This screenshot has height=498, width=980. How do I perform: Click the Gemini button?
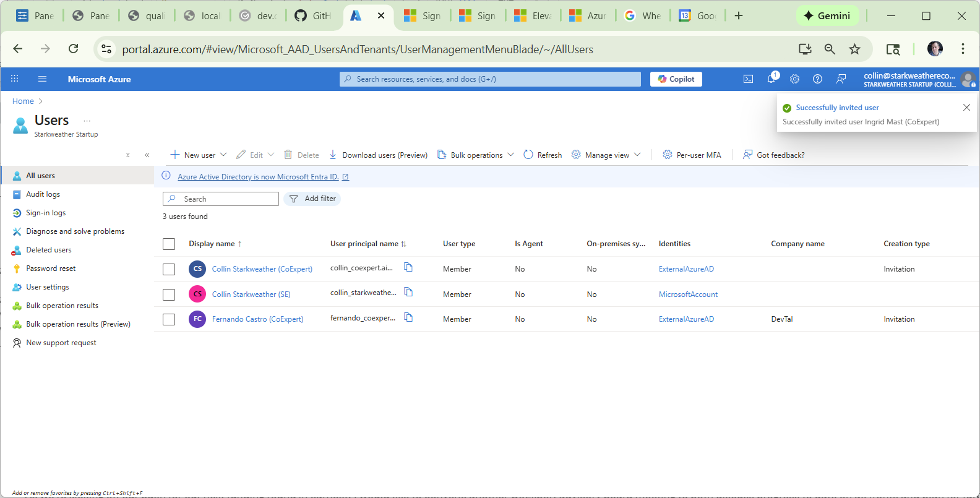click(827, 15)
